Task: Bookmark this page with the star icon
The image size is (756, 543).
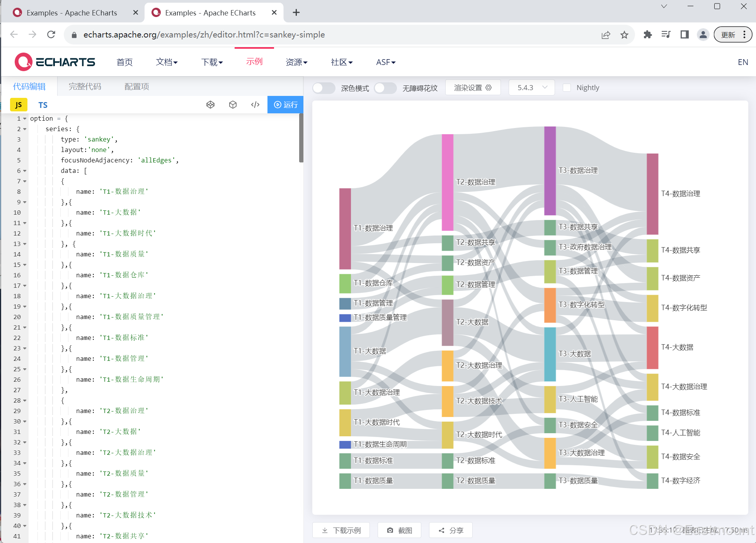Action: click(x=624, y=35)
